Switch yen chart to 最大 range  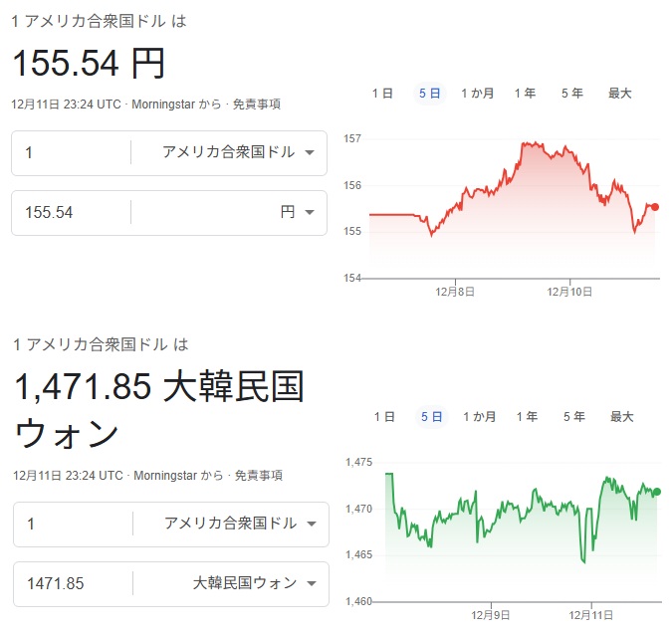point(620,94)
